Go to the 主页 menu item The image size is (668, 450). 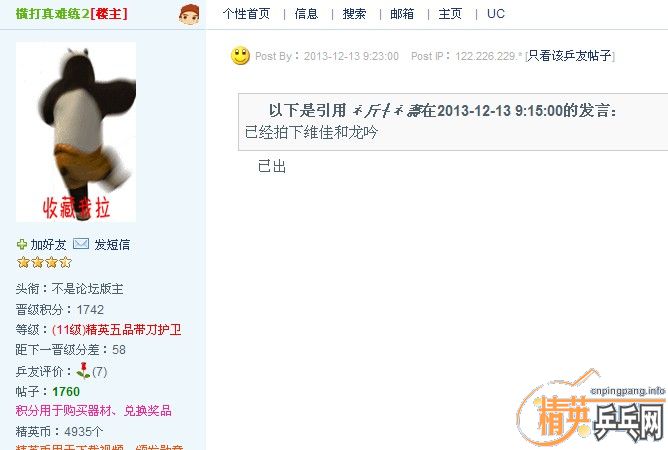(x=450, y=14)
